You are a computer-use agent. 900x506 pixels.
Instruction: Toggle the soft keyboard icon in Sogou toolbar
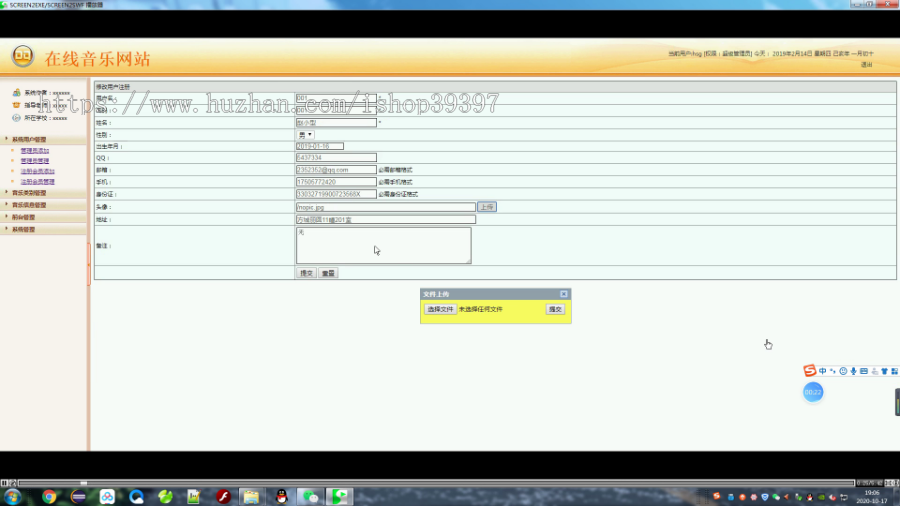pyautogui.click(x=864, y=371)
